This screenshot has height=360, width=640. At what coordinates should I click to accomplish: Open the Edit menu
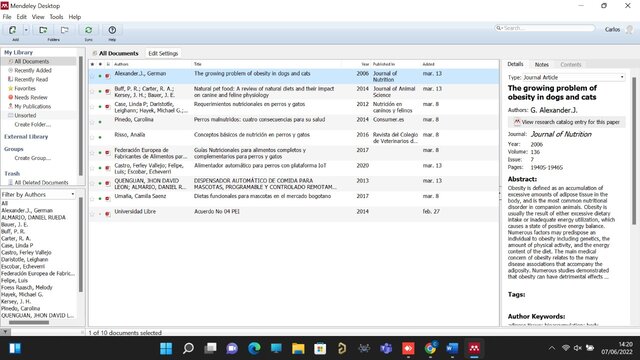[22, 17]
